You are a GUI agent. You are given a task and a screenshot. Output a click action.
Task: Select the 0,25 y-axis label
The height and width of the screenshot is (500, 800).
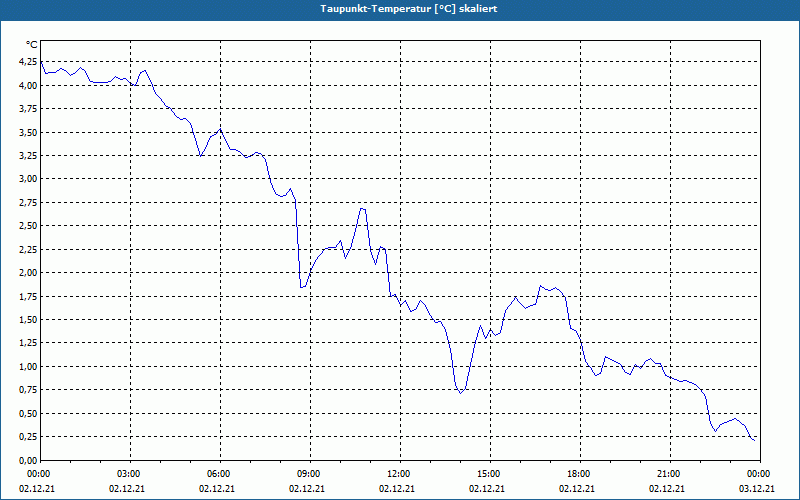click(28, 437)
